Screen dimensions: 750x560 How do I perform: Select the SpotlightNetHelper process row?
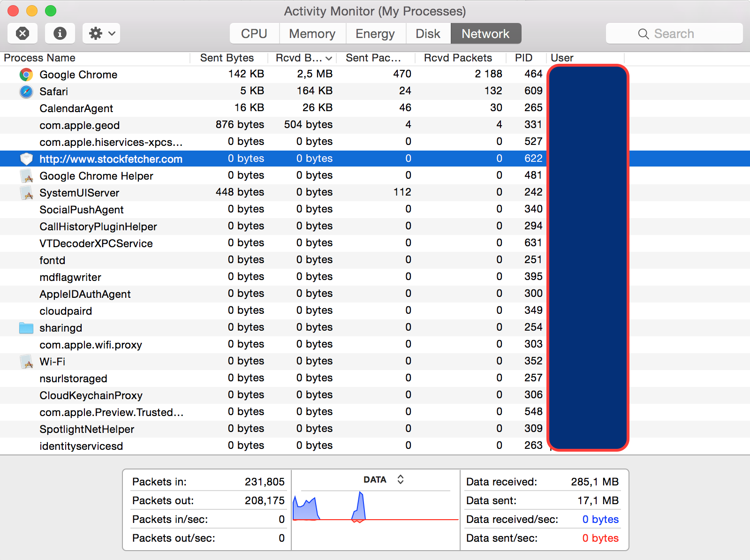[375, 429]
